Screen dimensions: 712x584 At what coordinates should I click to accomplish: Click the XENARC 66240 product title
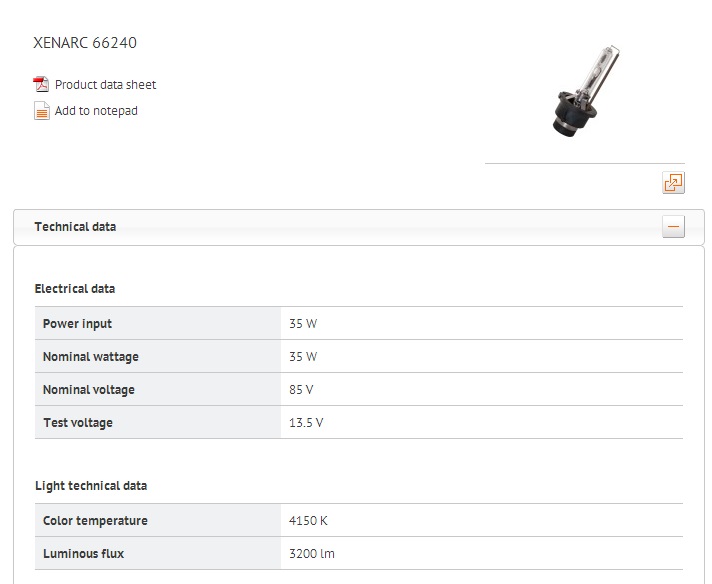[85, 43]
